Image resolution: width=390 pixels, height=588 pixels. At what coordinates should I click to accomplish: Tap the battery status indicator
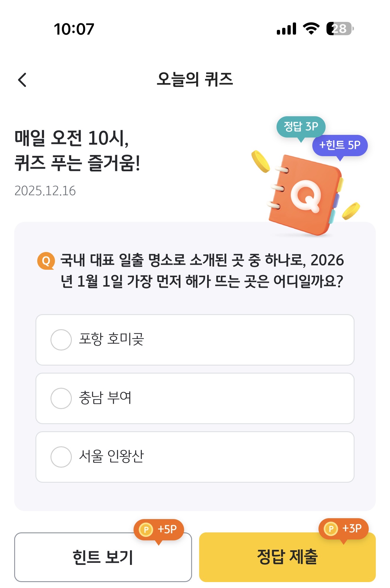point(340,29)
